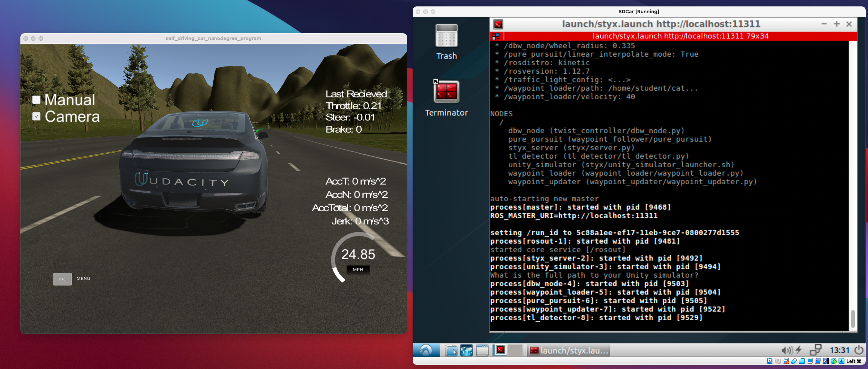This screenshot has height=369, width=868.
Task: Click the Brake: 0 readout
Action: pos(344,130)
